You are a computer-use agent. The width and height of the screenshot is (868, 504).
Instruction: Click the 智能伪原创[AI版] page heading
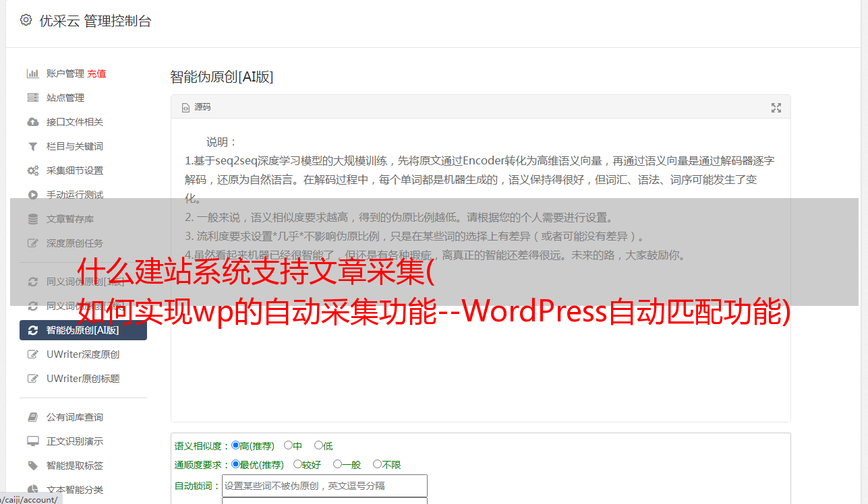(x=222, y=77)
